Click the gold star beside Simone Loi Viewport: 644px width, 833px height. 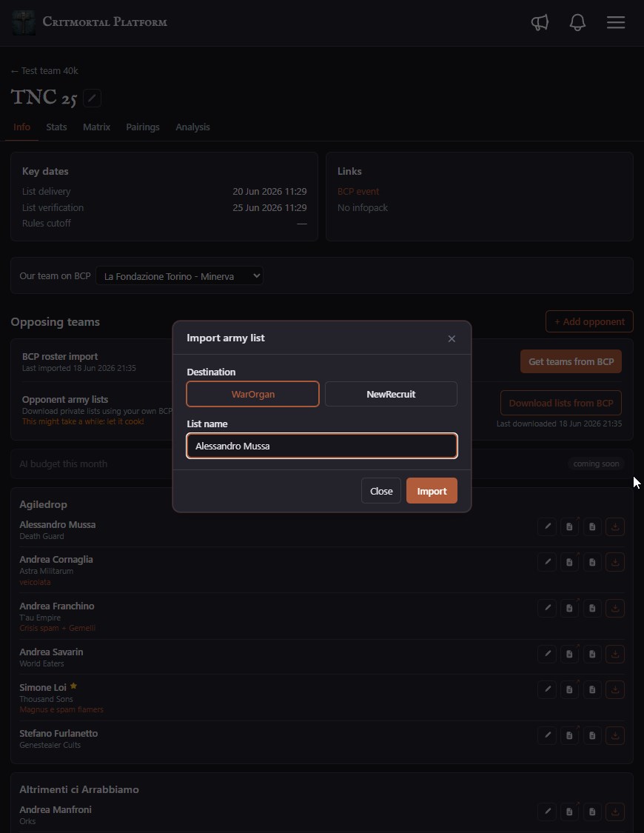74,686
